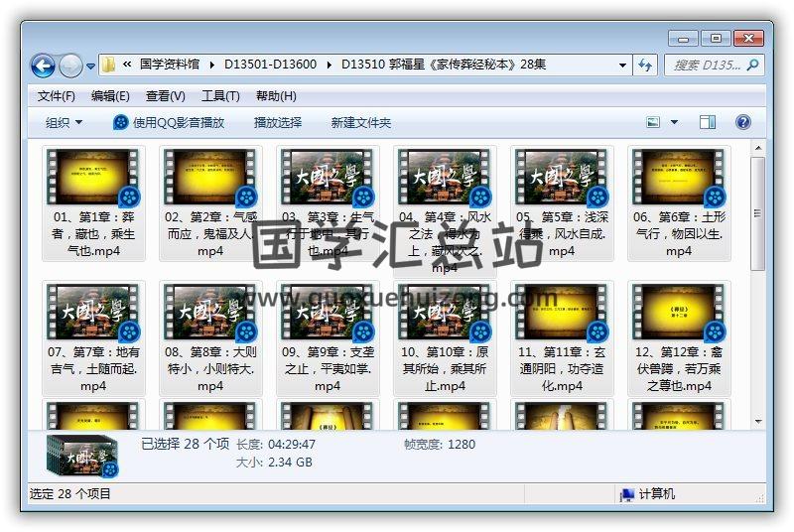Open the 组织 dropdown menu
The image size is (794, 532).
[x=64, y=122]
